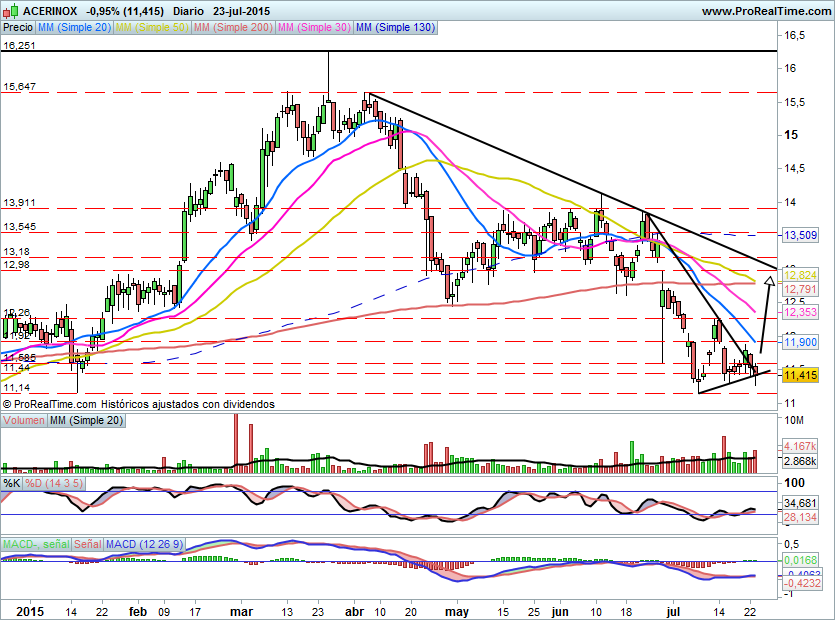Viewport: 835px width, 620px height.
Task: Click the MACD-, señal label
Action: 36,544
